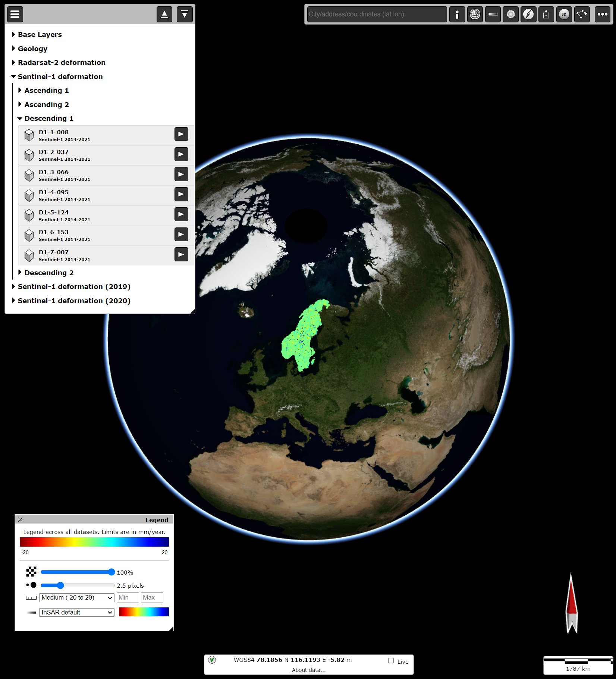Image resolution: width=616 pixels, height=679 pixels.
Task: Collapse the Descending 1 group
Action: click(20, 118)
